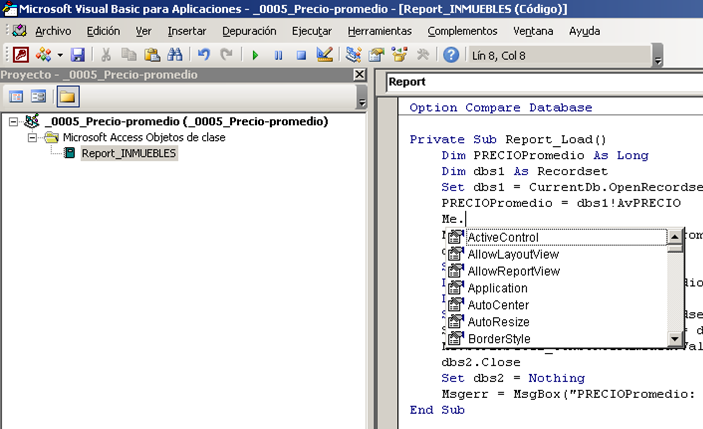
Task: Open Object Browser icon in toolbar
Action: pyautogui.click(x=399, y=55)
